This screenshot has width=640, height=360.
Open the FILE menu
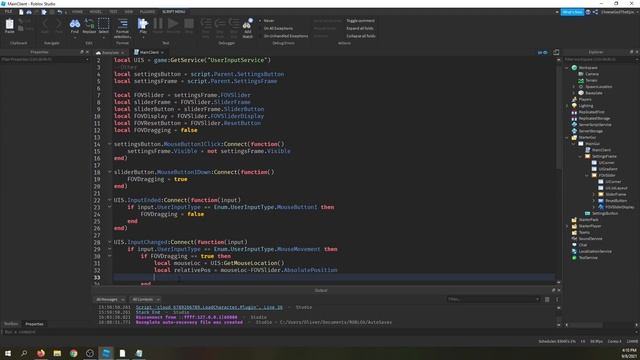(x=8, y=12)
